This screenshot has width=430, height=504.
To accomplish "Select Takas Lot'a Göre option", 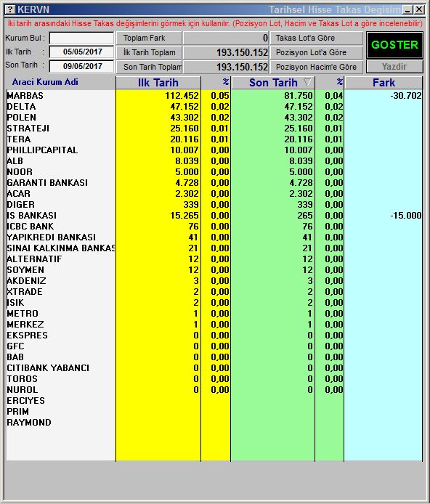I will [x=317, y=38].
